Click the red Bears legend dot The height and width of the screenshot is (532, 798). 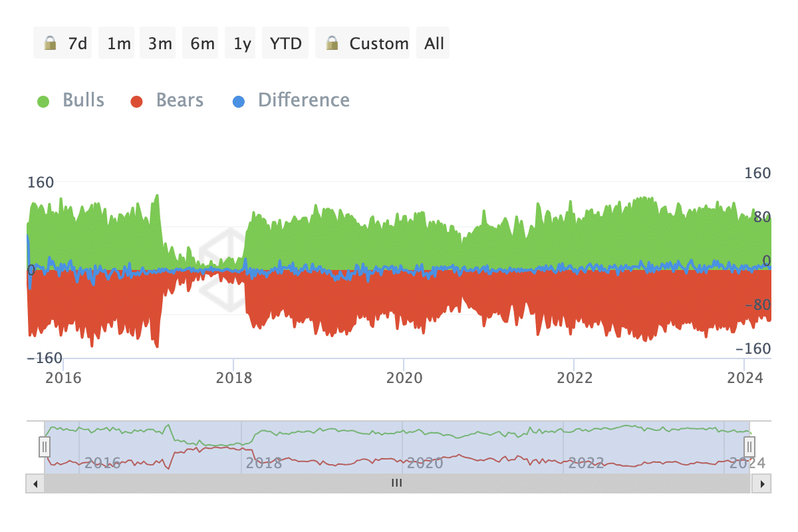[x=137, y=102]
